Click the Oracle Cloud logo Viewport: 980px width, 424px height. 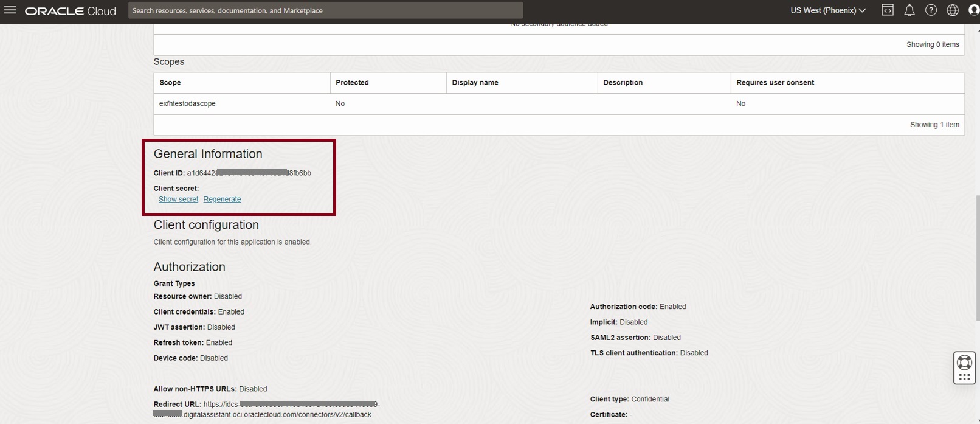coord(71,11)
